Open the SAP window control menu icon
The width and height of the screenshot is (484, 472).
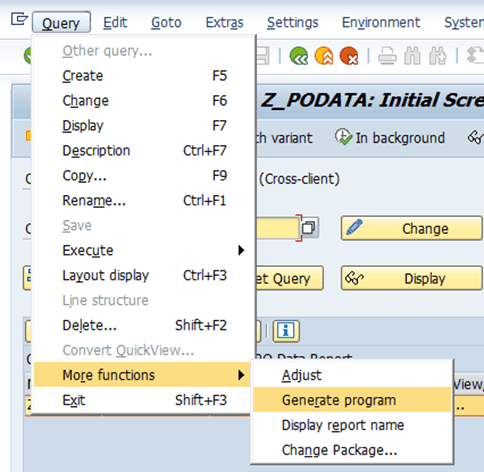click(x=19, y=19)
